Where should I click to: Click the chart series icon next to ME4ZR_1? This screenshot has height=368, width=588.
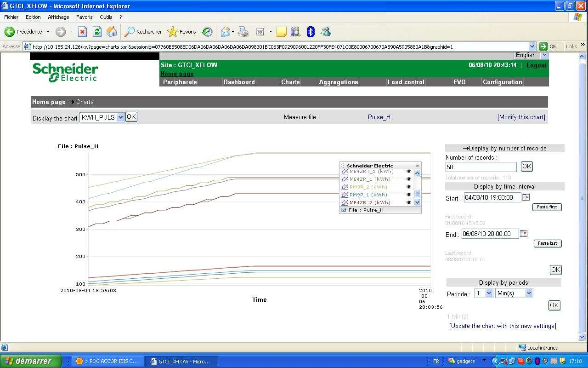(344, 179)
